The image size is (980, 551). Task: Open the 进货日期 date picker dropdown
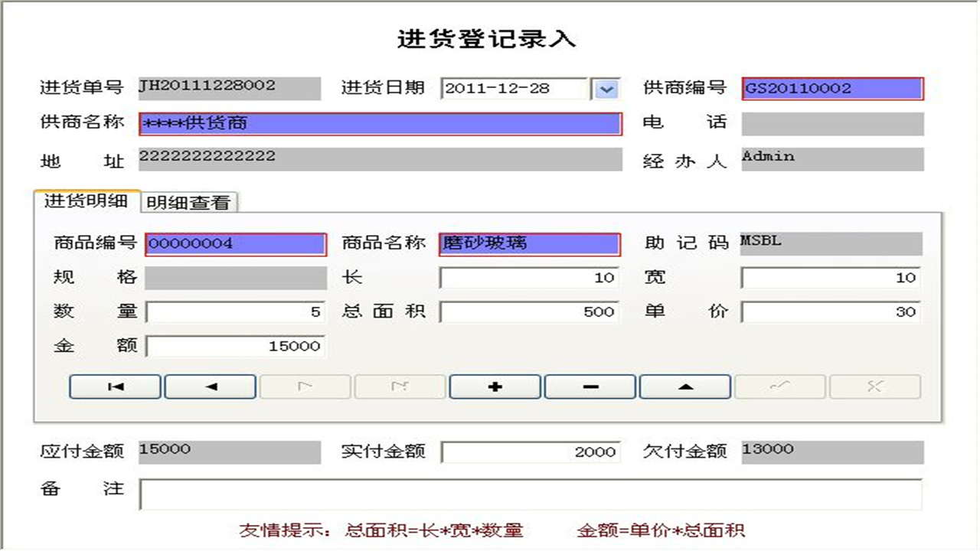pos(606,89)
